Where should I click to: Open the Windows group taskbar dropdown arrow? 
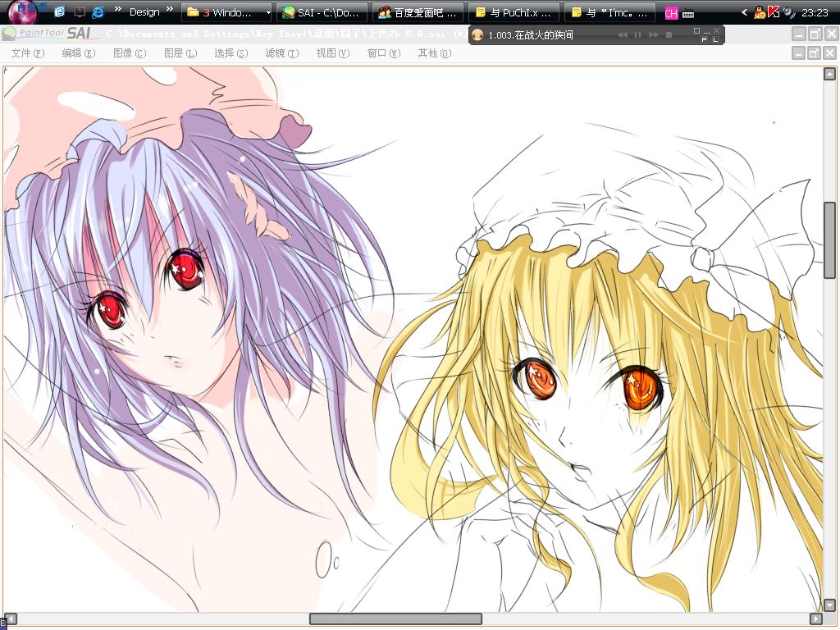pyautogui.click(x=268, y=12)
